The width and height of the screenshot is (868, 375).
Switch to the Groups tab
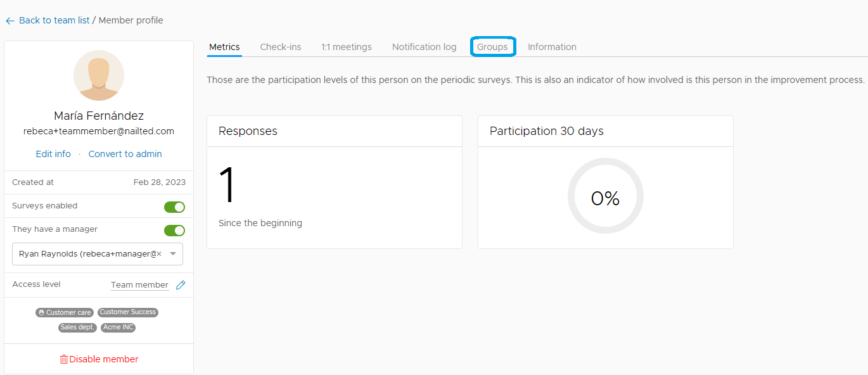(x=492, y=47)
